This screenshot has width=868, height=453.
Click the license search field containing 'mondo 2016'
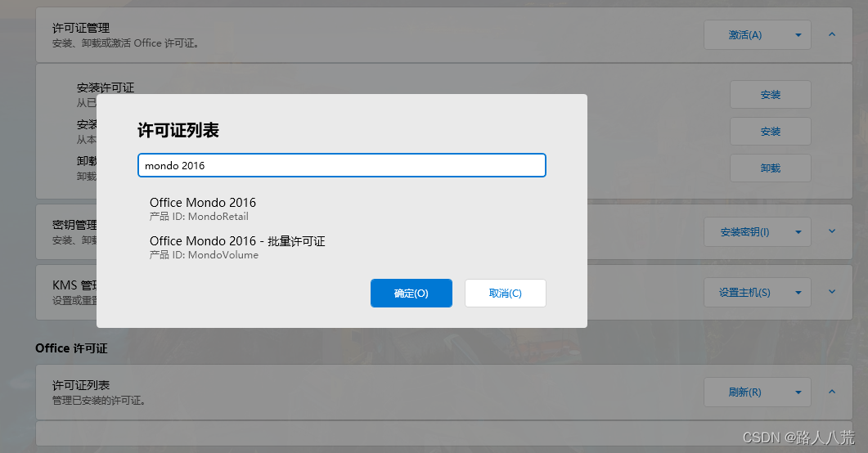tap(341, 165)
